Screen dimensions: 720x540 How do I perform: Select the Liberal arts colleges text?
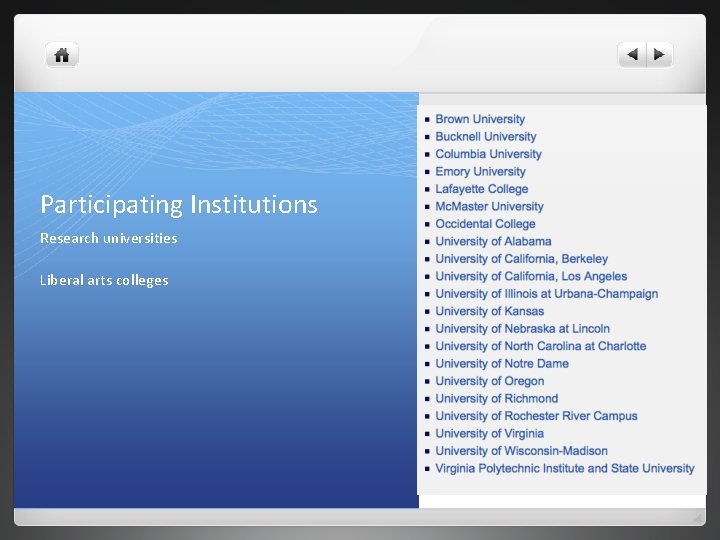pos(104,280)
